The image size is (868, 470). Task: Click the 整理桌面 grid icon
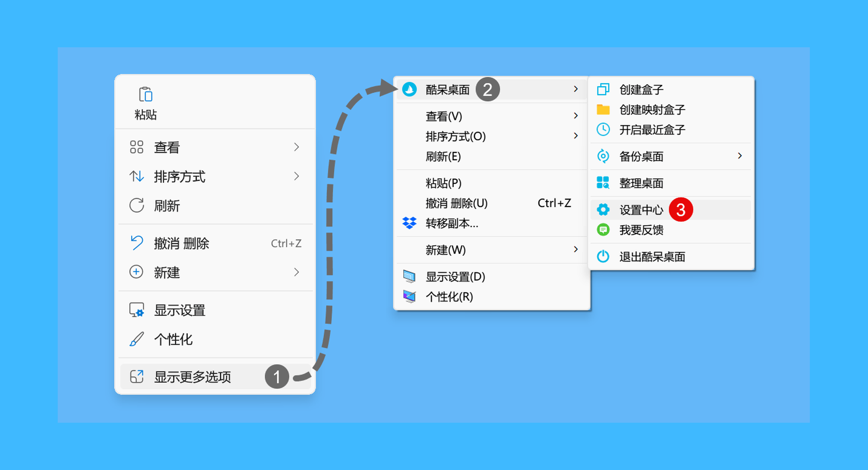click(603, 183)
